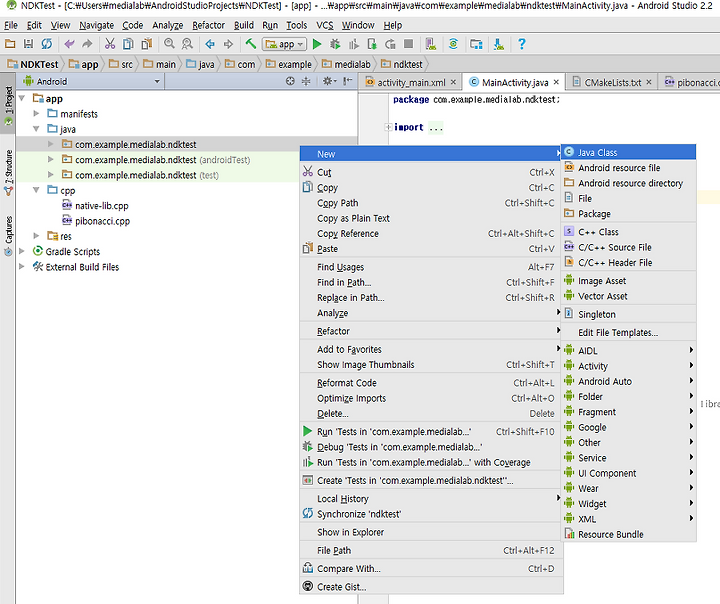Click the Undo arrow icon
Image resolution: width=720 pixels, height=604 pixels.
pos(69,44)
